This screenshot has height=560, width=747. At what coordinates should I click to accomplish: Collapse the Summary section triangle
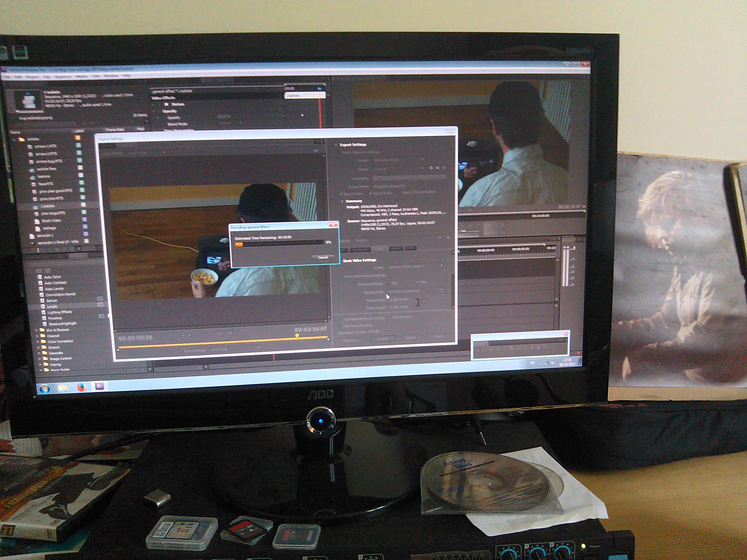[342, 201]
